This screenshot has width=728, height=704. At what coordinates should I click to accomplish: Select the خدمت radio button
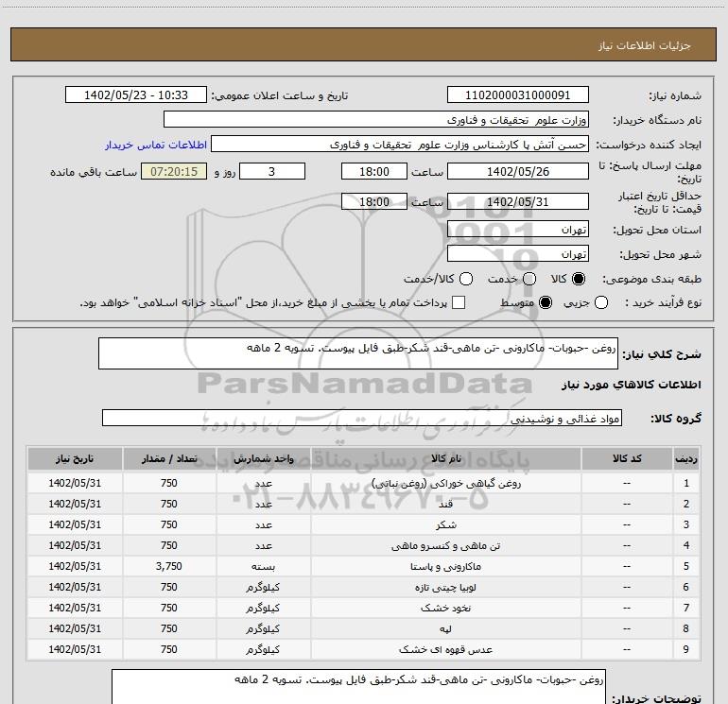(529, 279)
